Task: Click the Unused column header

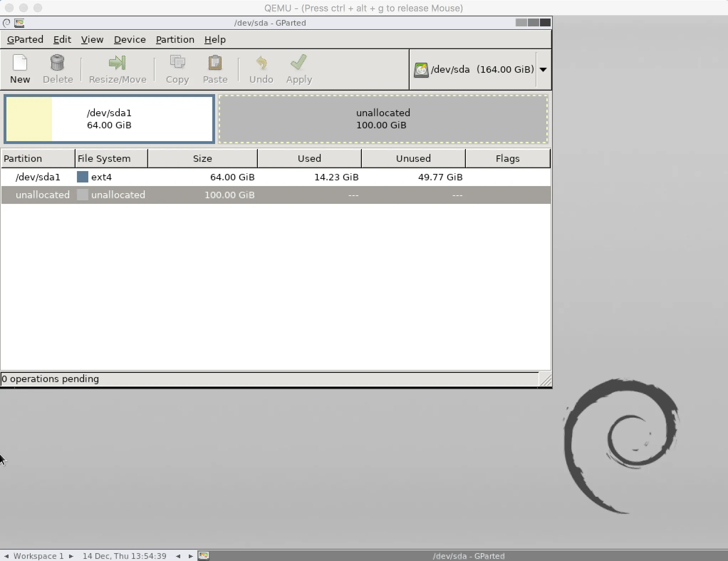Action: 413,159
